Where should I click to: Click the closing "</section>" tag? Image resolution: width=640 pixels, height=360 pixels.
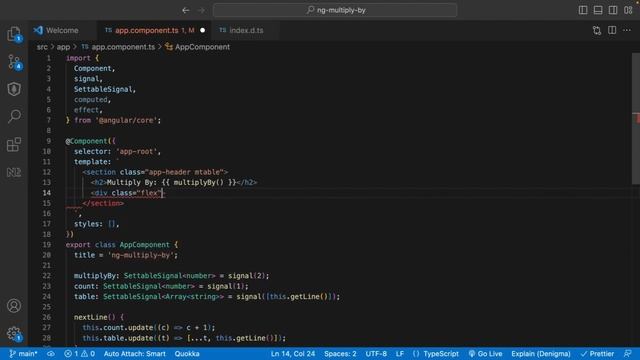[103, 203]
